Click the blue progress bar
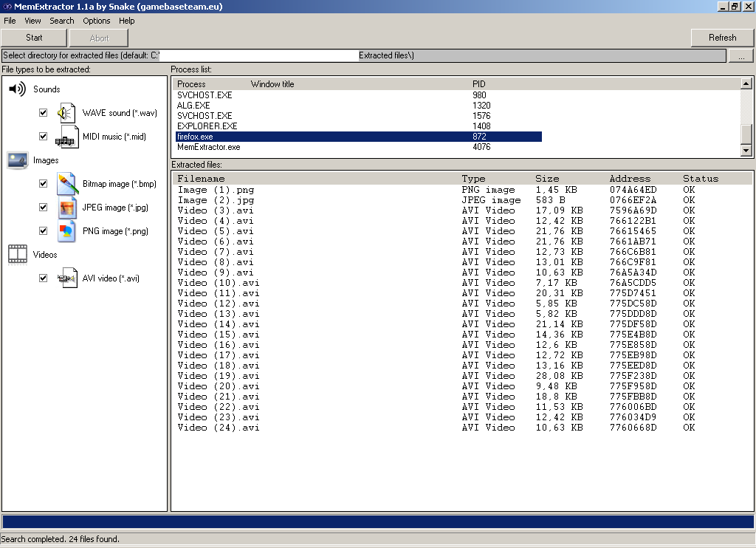Image resolution: width=756 pixels, height=548 pixels. [x=377, y=522]
